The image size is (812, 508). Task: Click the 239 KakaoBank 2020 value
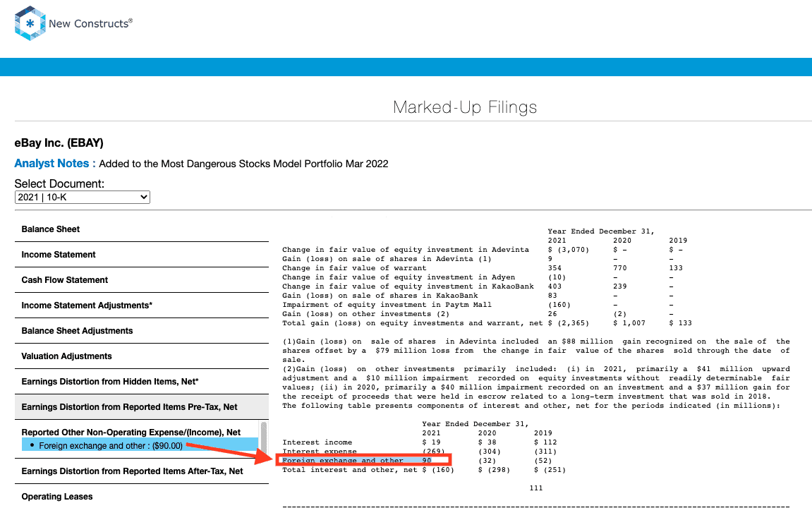620,286
